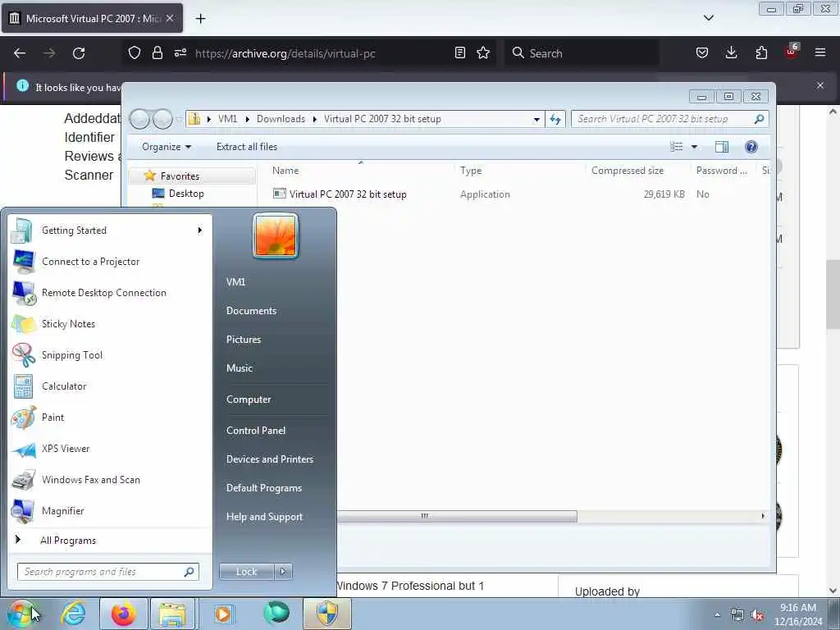Open Firefox downloads panel
840x630 pixels.
[x=731, y=52]
